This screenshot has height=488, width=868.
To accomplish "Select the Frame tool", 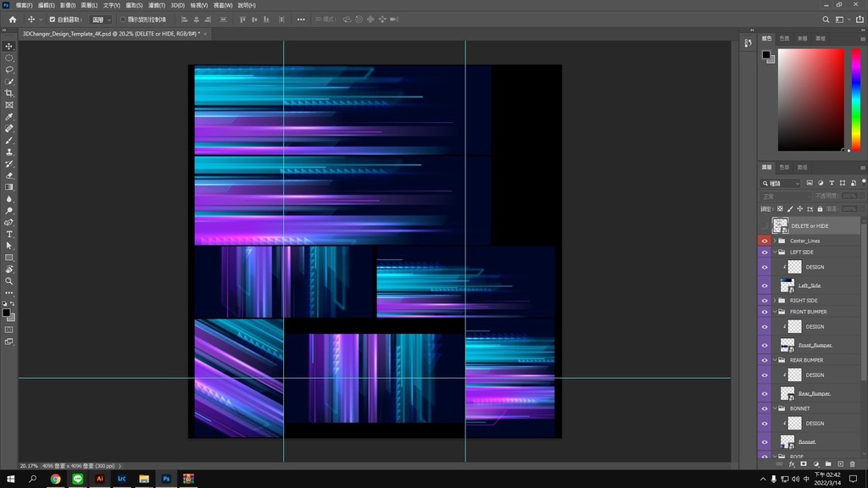I will point(9,104).
